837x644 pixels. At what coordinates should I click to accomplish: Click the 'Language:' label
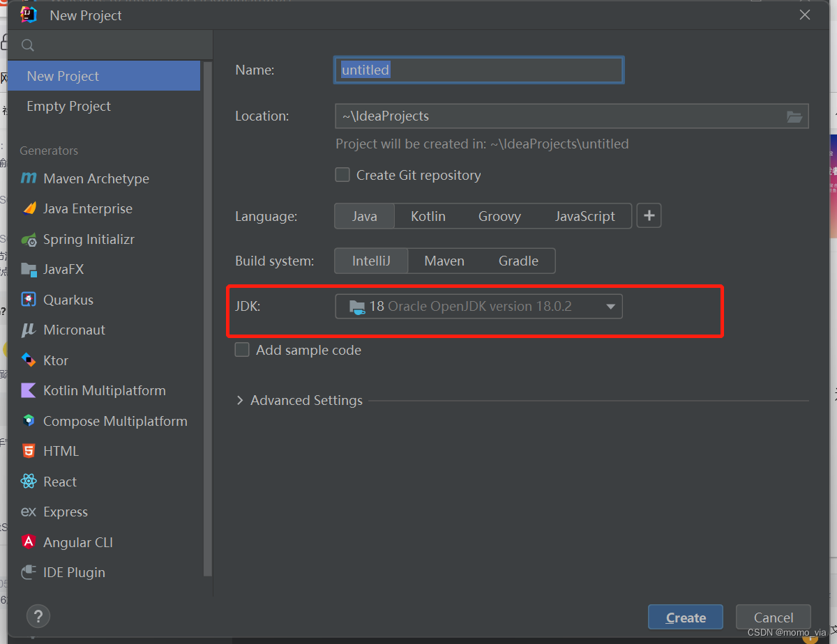pyautogui.click(x=266, y=217)
